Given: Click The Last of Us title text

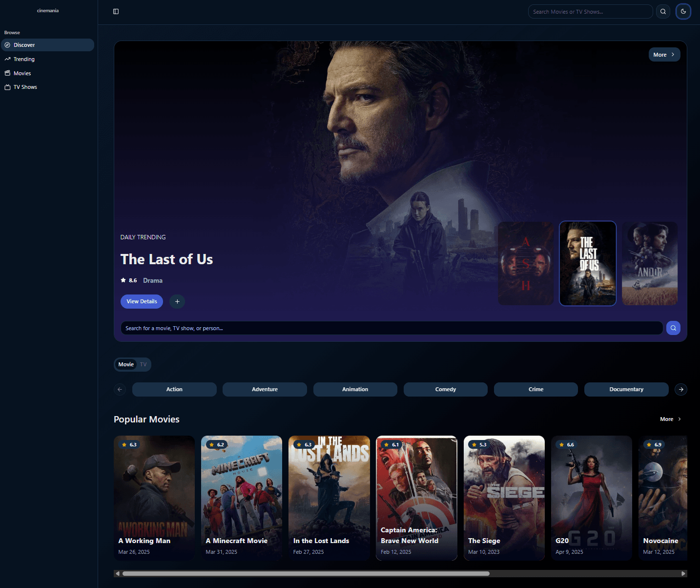Looking at the screenshot, I should click(166, 259).
